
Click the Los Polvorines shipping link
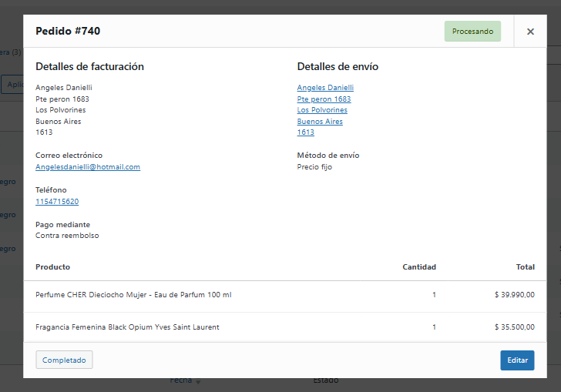pyautogui.click(x=322, y=110)
